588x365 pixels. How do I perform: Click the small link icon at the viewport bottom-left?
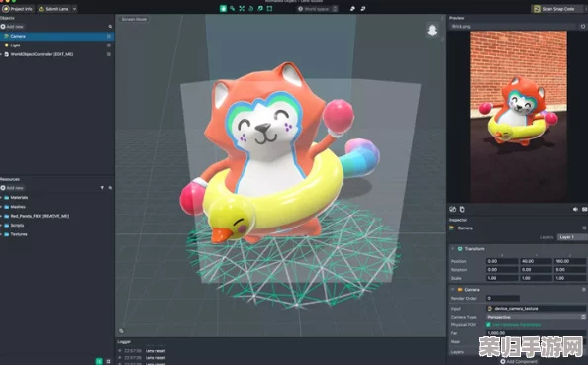[121, 331]
